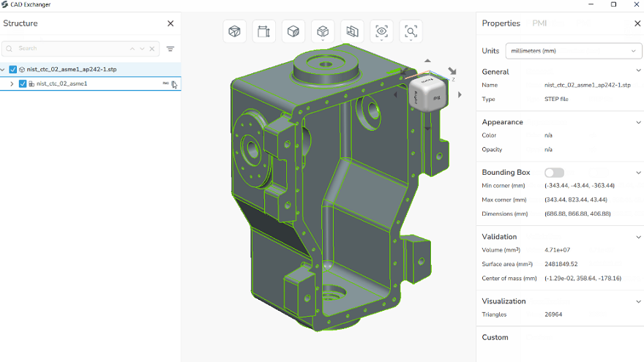Click the Custom section header
Screen dimensions: 644x362
(495, 337)
